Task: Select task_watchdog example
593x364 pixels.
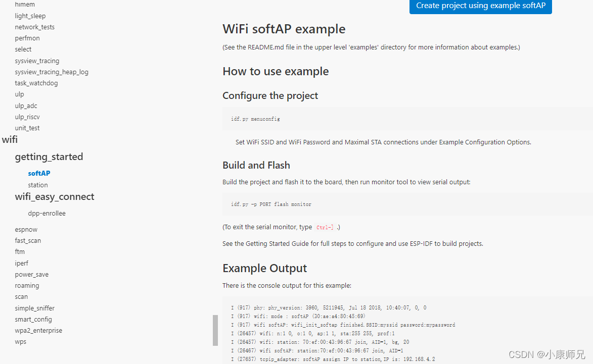Action: [x=36, y=83]
